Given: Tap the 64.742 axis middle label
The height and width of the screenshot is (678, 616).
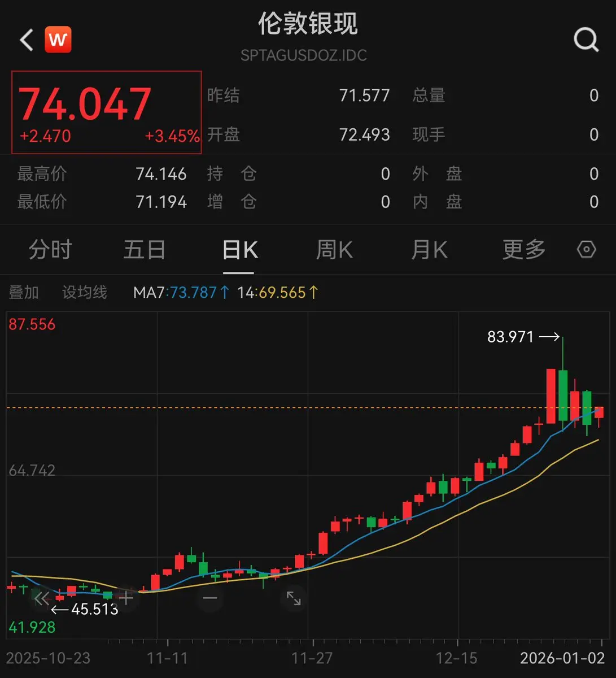Looking at the screenshot, I should (x=32, y=470).
